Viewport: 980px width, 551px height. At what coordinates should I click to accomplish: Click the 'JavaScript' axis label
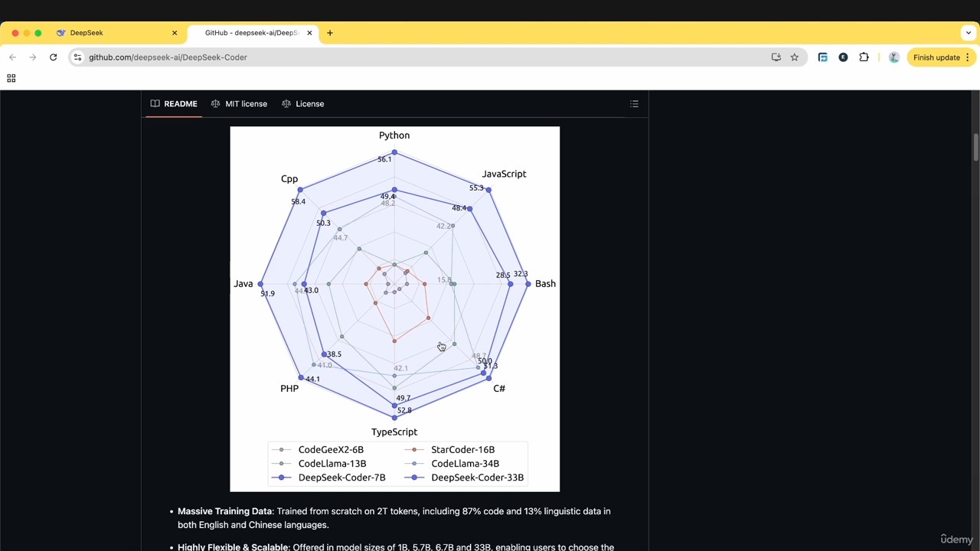[x=504, y=174]
